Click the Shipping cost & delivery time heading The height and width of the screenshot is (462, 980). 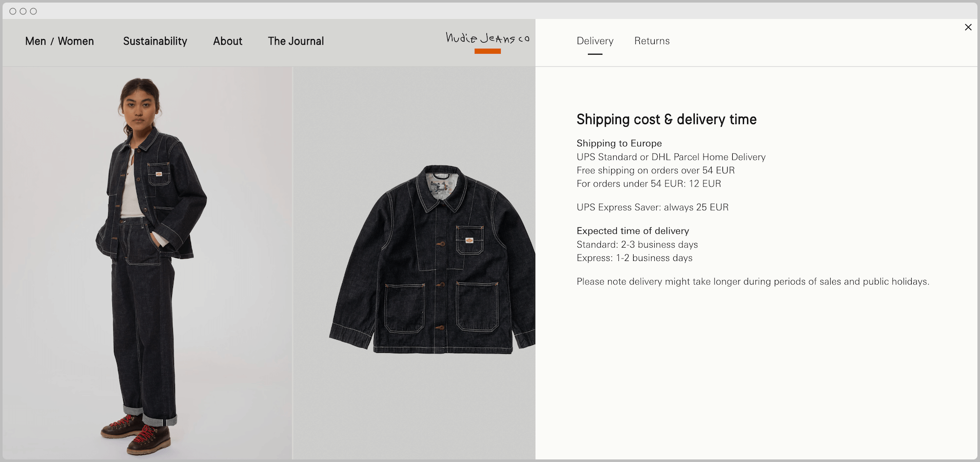(667, 119)
